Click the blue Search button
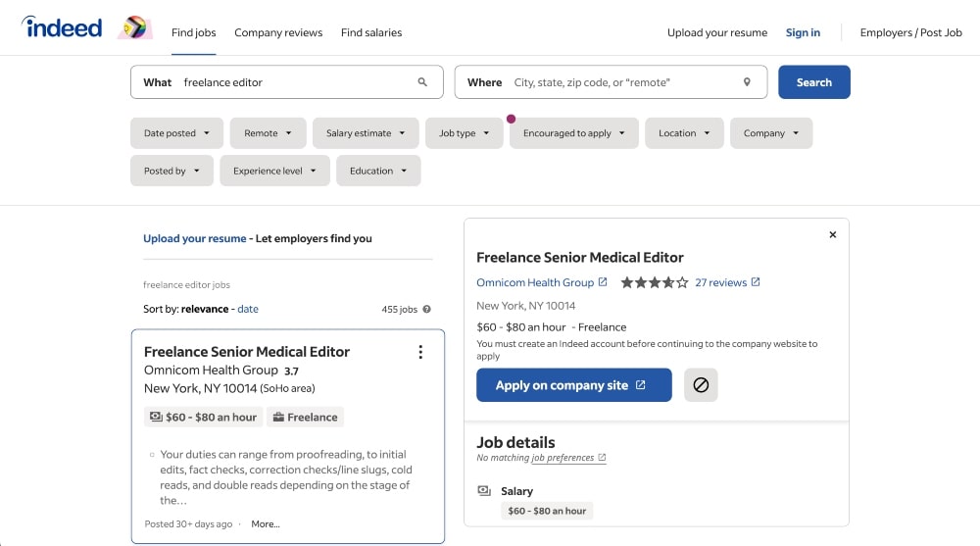The image size is (980, 546). [x=813, y=82]
